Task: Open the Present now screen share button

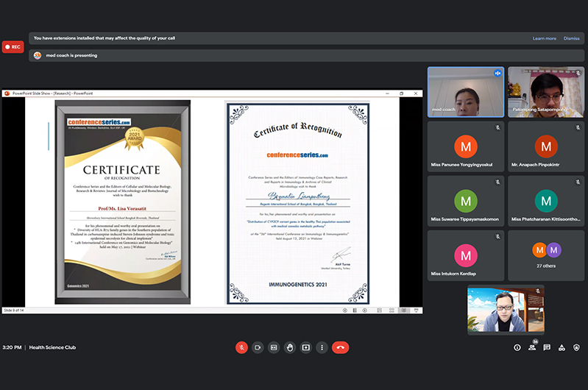Action: 306,347
